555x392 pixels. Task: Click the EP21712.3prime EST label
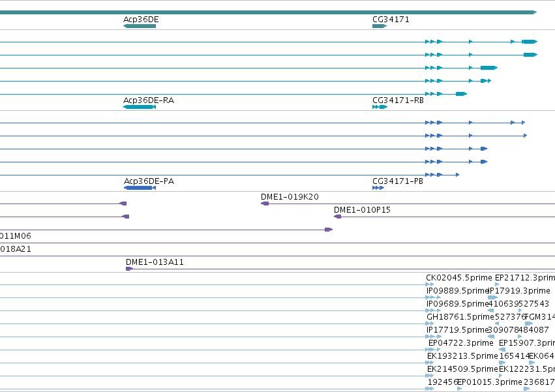(525, 278)
